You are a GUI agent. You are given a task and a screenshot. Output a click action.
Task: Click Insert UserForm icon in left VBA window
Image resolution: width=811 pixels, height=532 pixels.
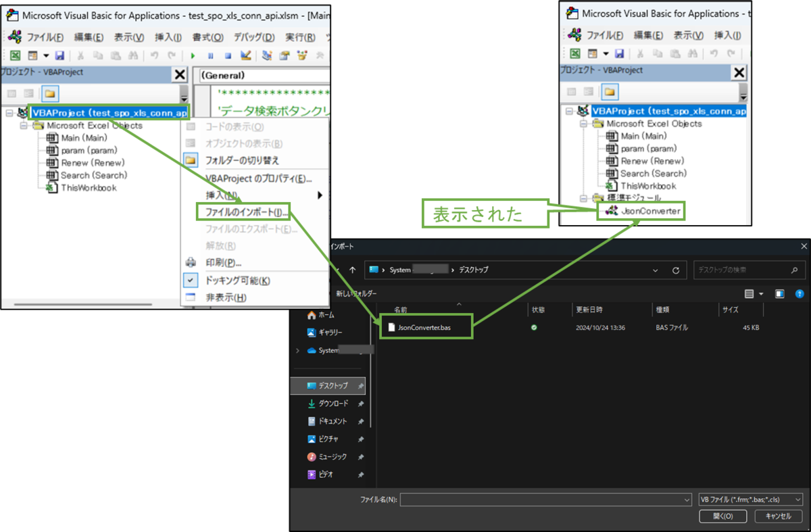click(32, 55)
